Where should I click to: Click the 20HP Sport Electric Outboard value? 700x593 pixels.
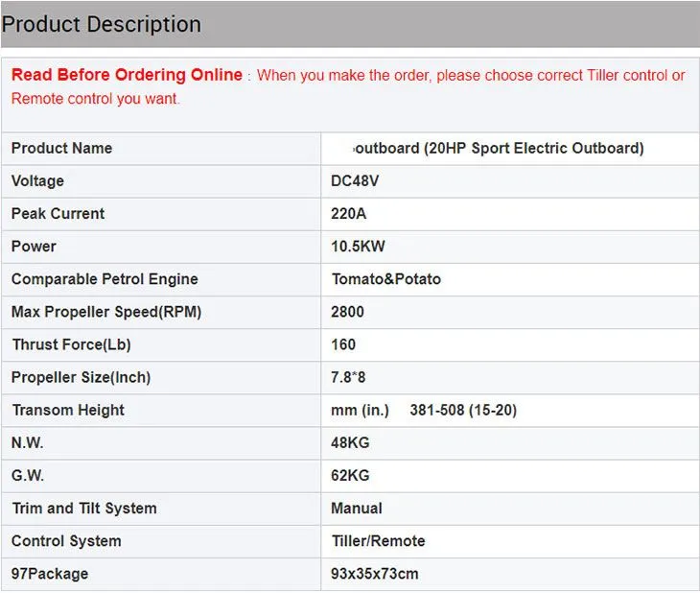tap(499, 148)
